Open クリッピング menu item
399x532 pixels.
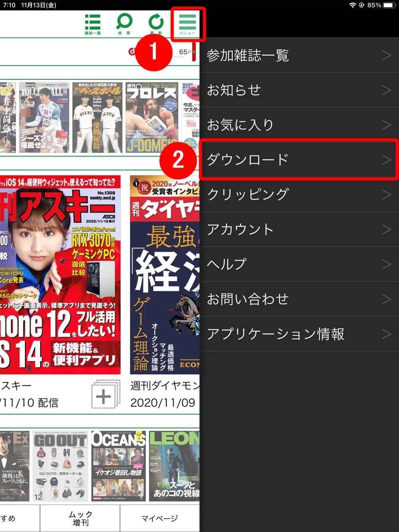tap(299, 194)
